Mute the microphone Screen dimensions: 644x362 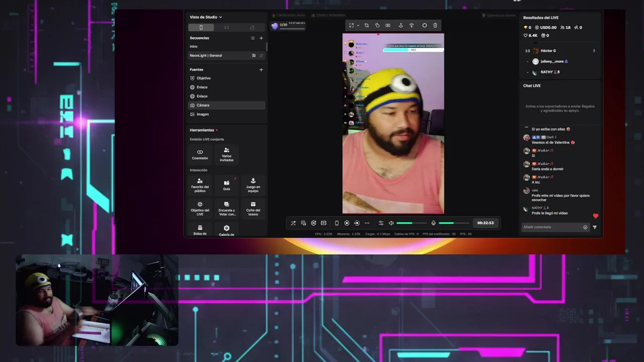433,223
